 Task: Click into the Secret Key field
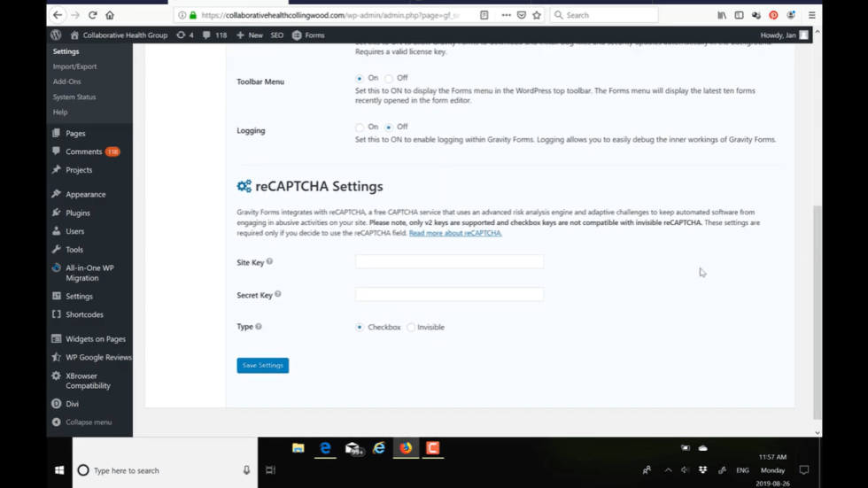(x=450, y=294)
